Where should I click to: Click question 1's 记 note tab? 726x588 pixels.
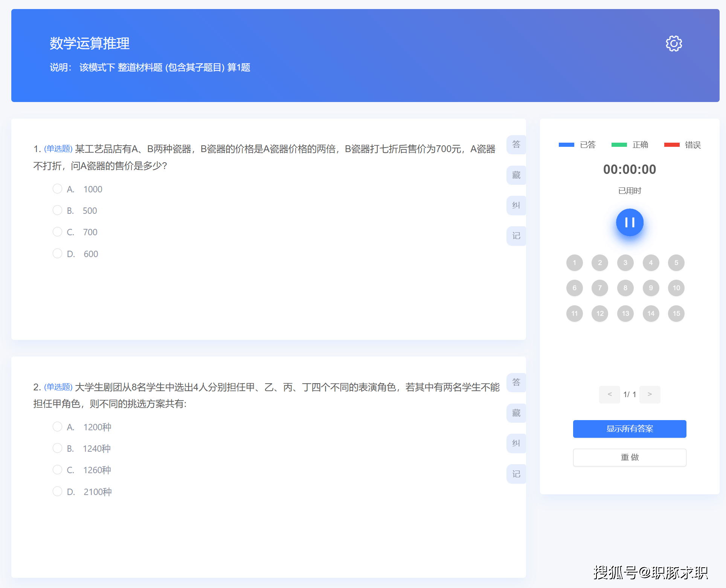[516, 236]
